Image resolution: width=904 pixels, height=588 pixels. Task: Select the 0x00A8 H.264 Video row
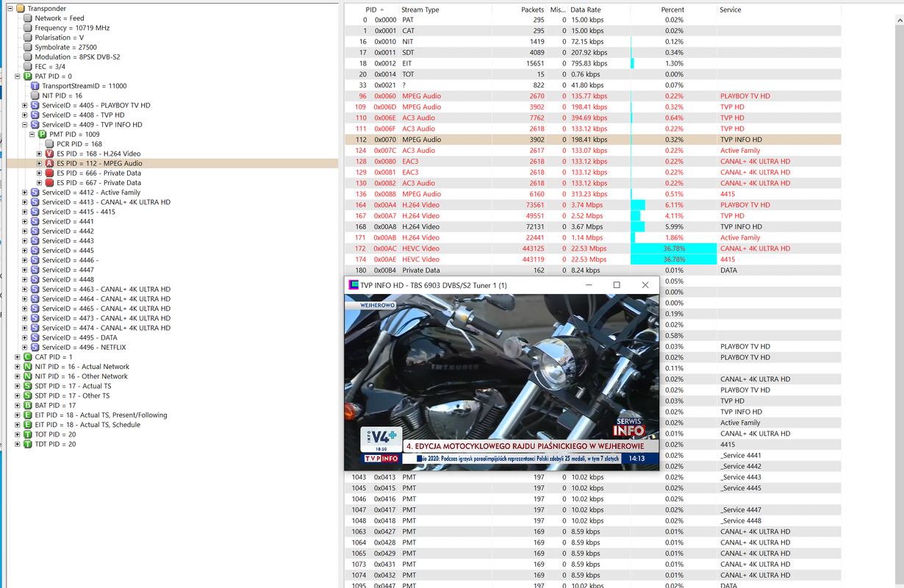tap(592, 227)
